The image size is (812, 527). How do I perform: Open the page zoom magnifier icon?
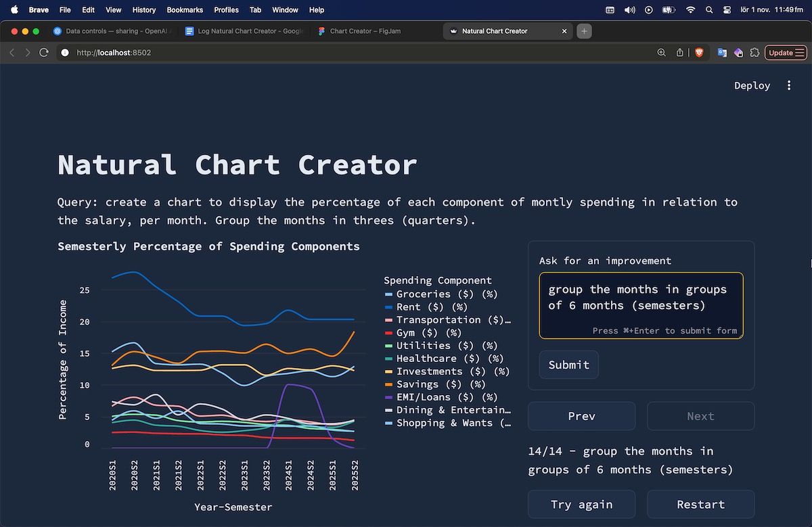click(x=661, y=52)
